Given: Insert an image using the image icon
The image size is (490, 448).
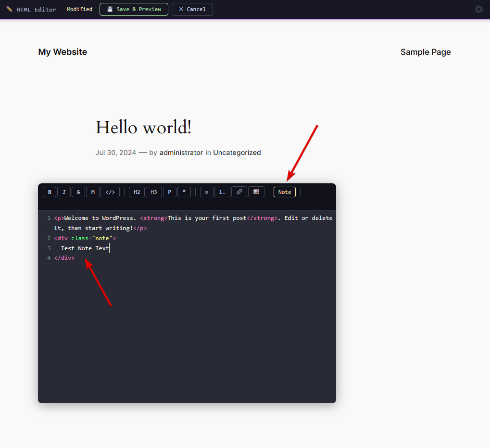Looking at the screenshot, I should 256,192.
